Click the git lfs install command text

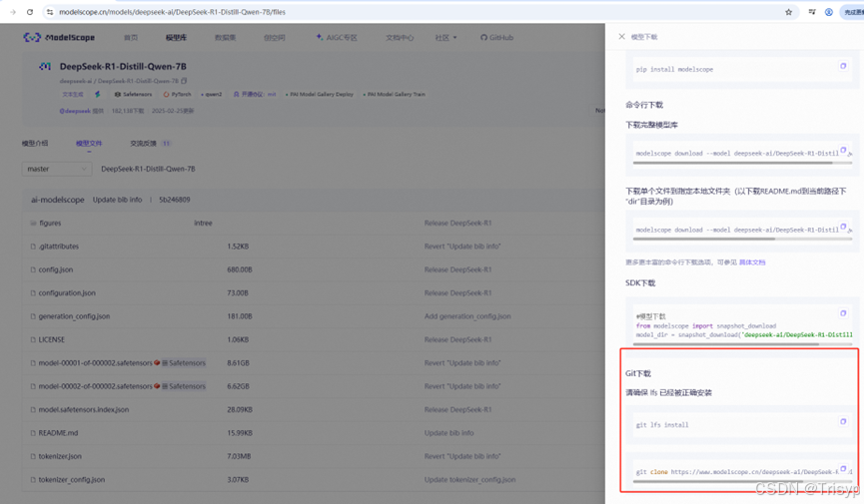(x=662, y=425)
